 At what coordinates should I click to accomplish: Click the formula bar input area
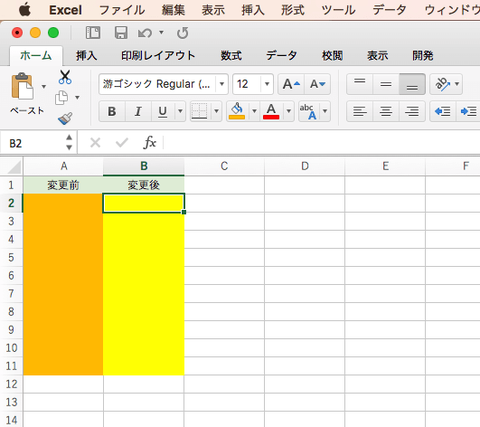tap(322, 143)
